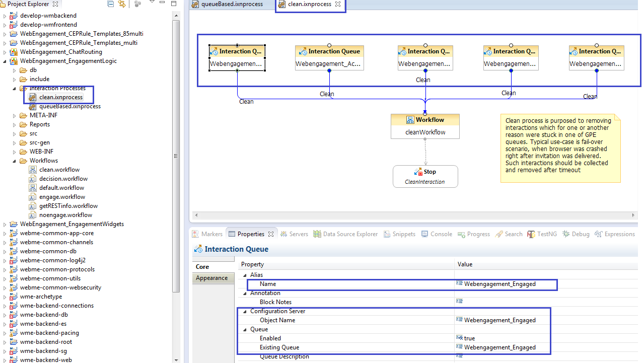
Task: Click wme-backend-es project icon
Action: (x=14, y=324)
